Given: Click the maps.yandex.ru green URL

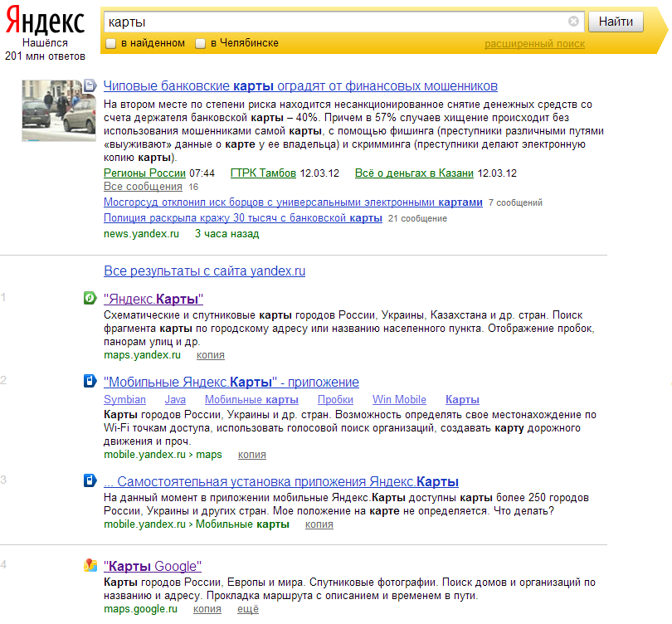Looking at the screenshot, I should click(143, 355).
